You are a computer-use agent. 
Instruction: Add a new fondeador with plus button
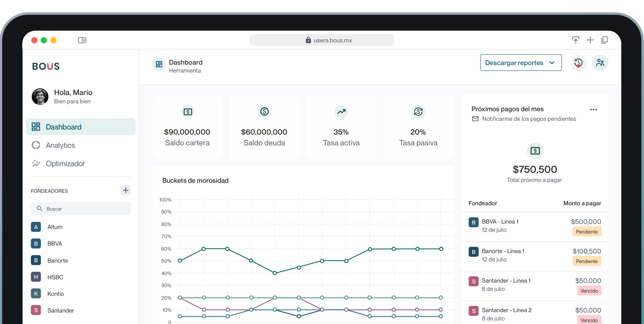(126, 190)
